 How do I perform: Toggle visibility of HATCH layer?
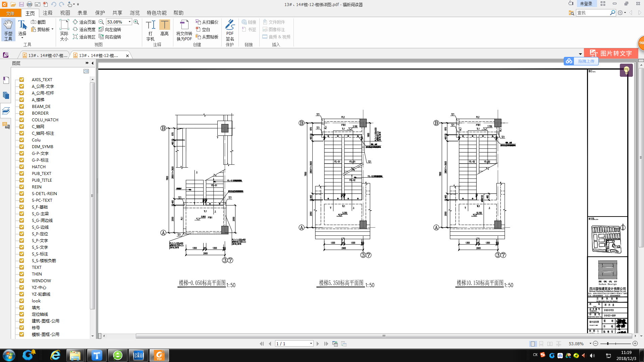click(x=21, y=166)
